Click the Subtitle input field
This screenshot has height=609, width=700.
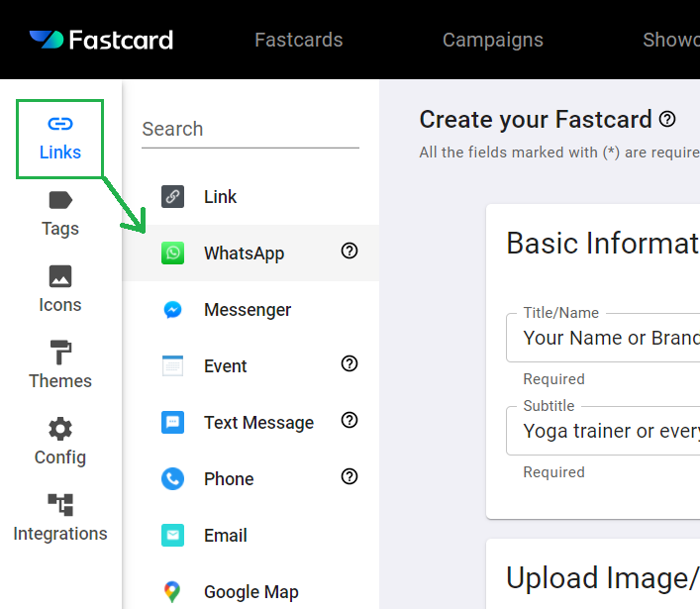[x=603, y=431]
